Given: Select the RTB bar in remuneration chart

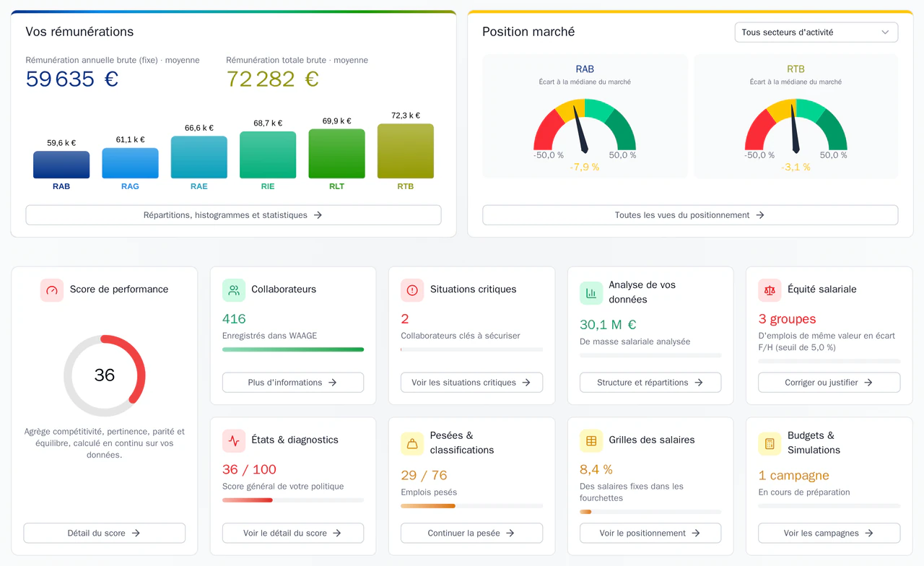Looking at the screenshot, I should (x=406, y=151).
